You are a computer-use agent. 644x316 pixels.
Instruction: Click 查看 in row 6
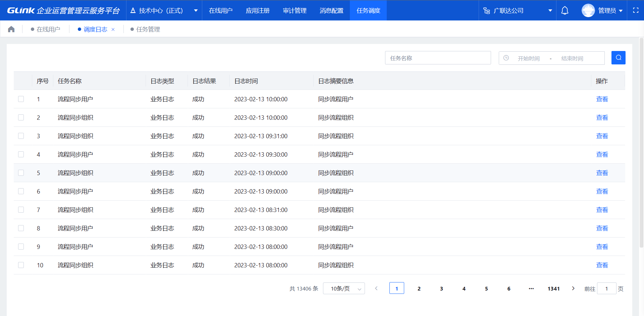(x=602, y=191)
